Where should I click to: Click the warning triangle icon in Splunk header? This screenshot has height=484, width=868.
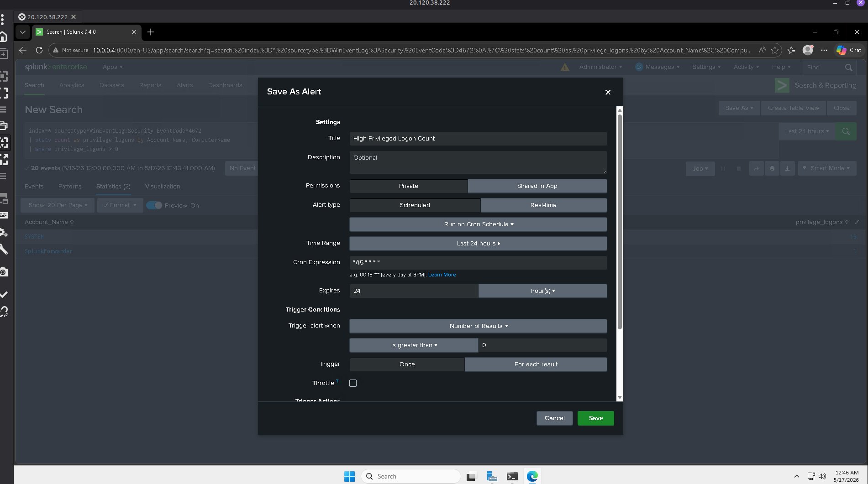point(565,67)
